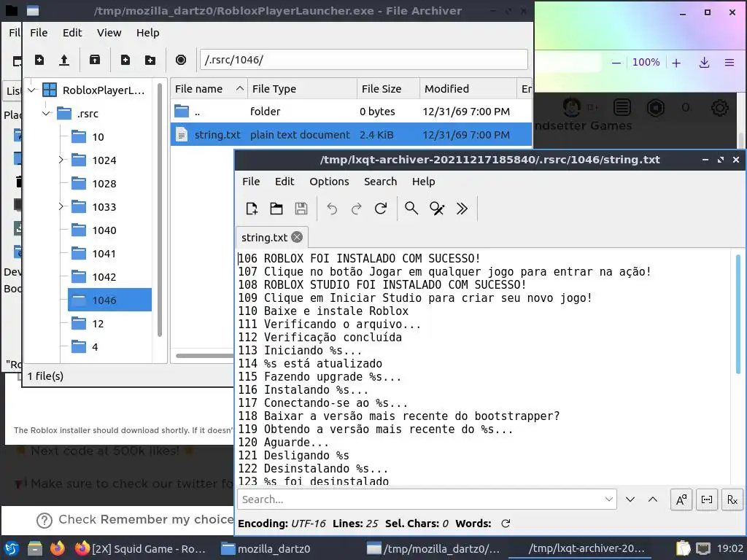
Task: Click the archive box icon in File Archiver toolbar
Action: [95, 60]
